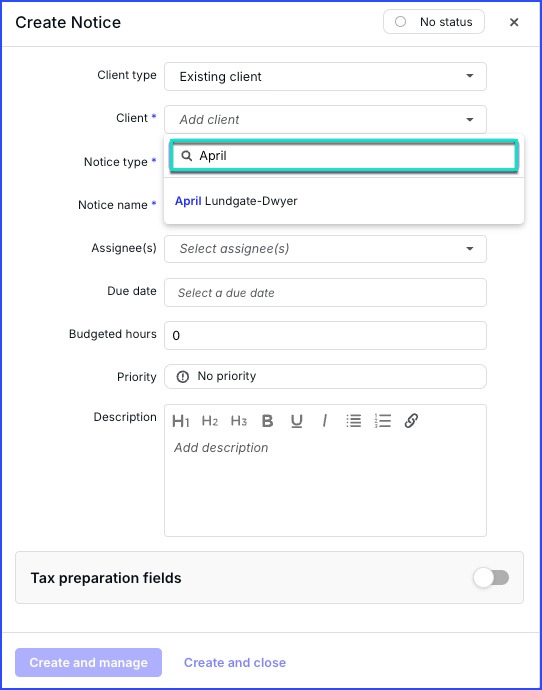Viewport: 542px width, 690px height.
Task: Apply Heading 1 formatting in description
Action: [x=180, y=421]
